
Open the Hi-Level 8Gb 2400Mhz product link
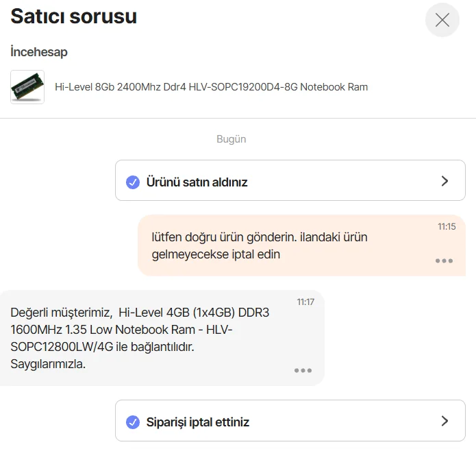tap(211, 87)
